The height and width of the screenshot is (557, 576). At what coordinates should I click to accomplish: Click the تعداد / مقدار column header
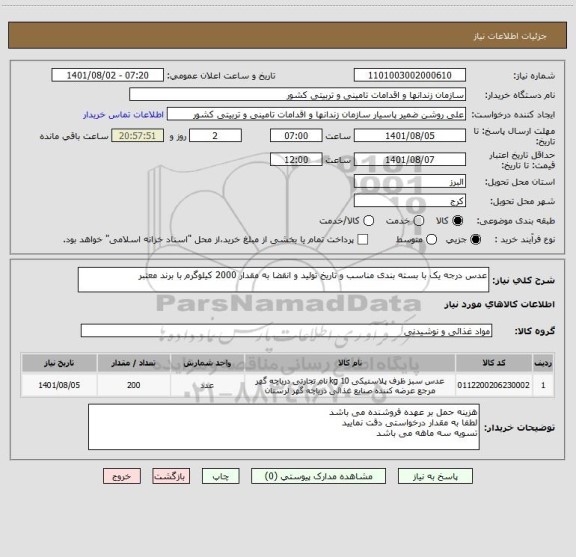134,363
